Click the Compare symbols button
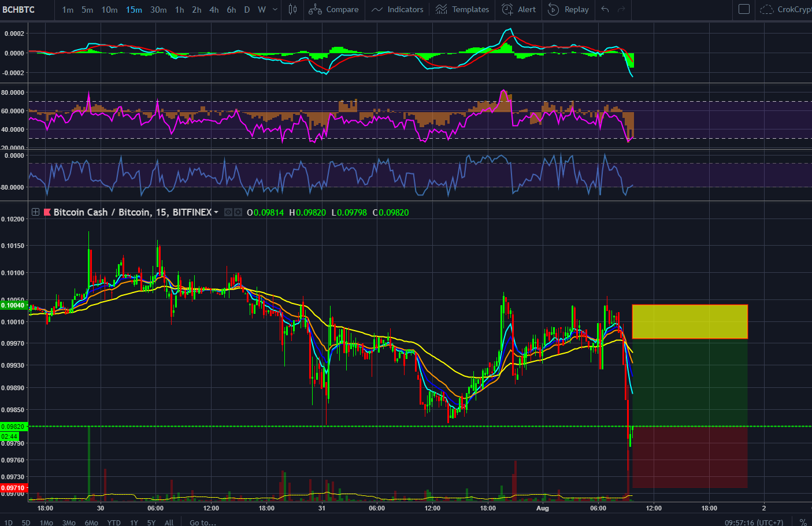812x526 pixels. point(333,9)
